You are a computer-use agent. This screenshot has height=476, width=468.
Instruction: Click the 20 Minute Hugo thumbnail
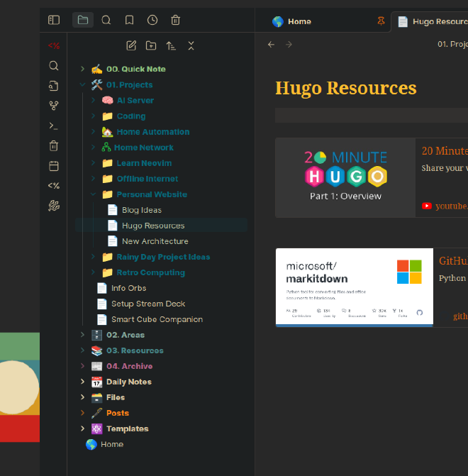coord(345,177)
